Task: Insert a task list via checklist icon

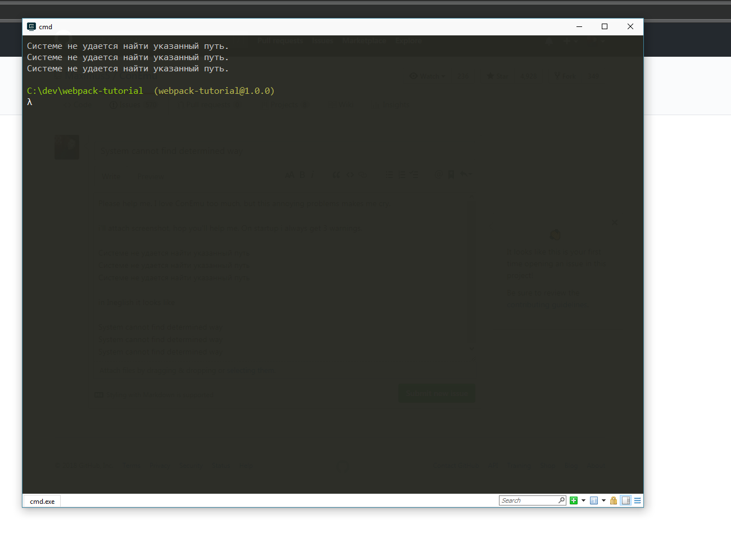Action: (x=415, y=175)
